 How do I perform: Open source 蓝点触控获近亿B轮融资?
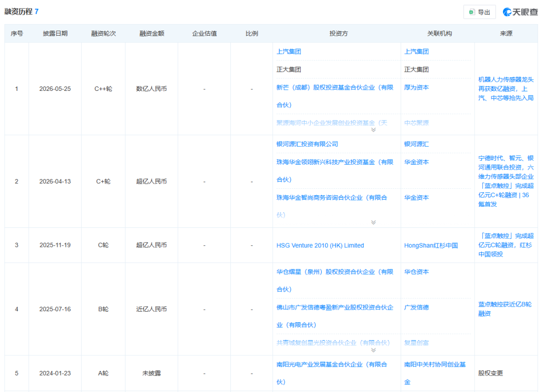pyautogui.click(x=505, y=309)
